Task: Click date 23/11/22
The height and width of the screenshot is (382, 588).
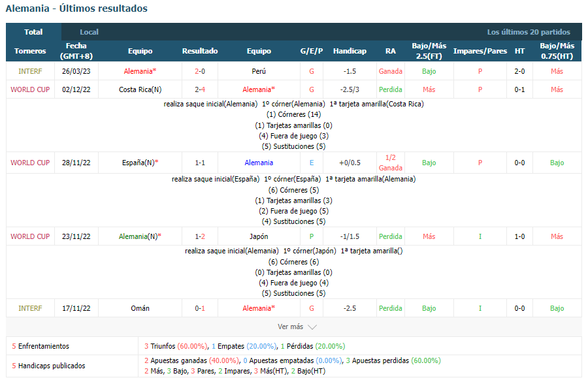Action: pos(76,236)
